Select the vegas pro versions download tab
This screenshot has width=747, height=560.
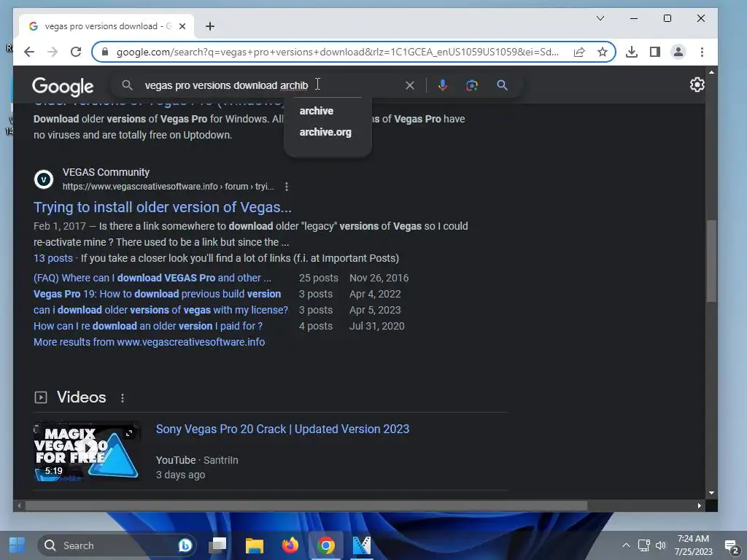pyautogui.click(x=107, y=26)
